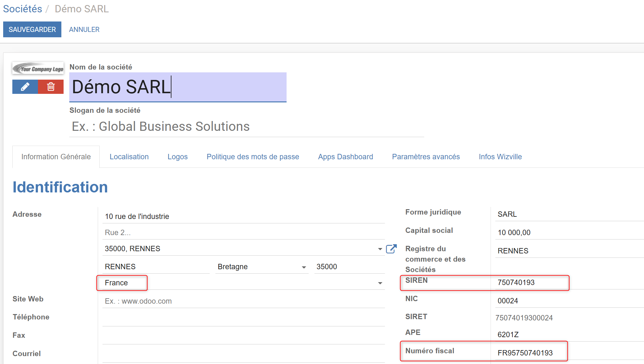
Task: Expand the 35000, RENNES city dropdown
Action: click(x=380, y=249)
